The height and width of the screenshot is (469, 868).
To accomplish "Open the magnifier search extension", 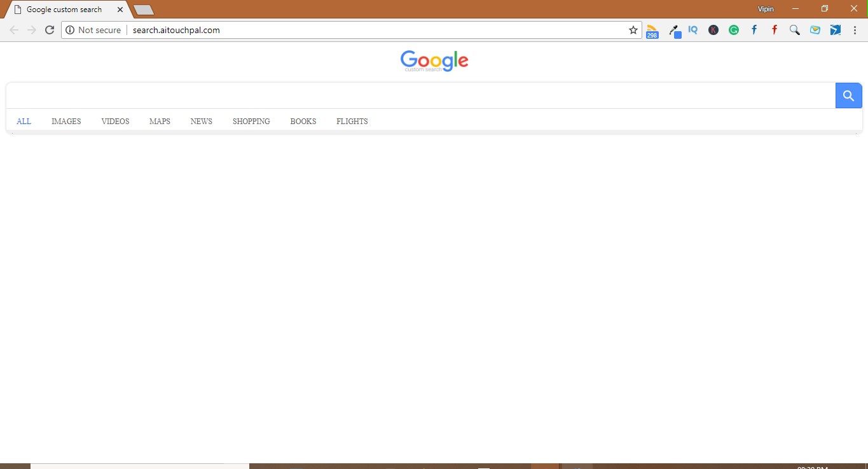I will 794,30.
